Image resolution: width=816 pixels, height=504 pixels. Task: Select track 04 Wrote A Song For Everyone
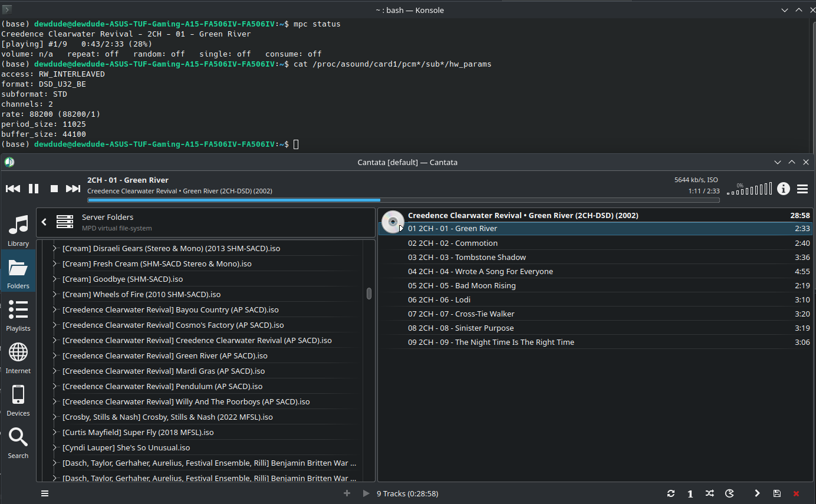pyautogui.click(x=595, y=271)
